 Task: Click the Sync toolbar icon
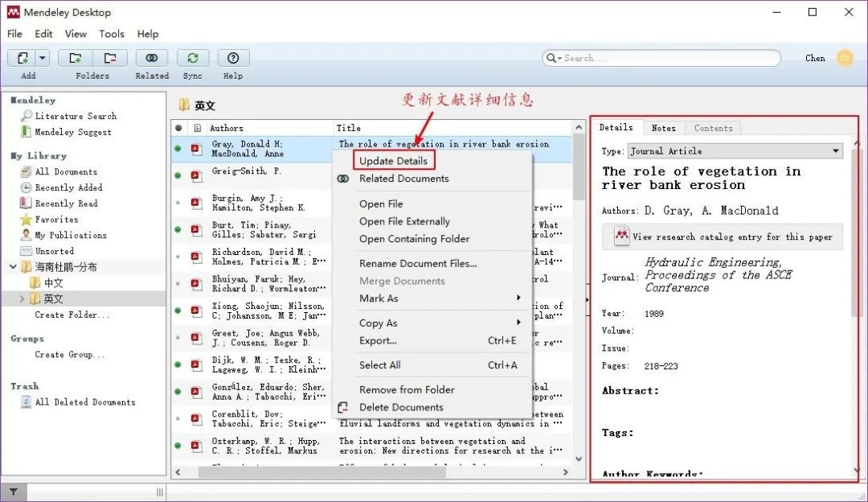(x=193, y=58)
